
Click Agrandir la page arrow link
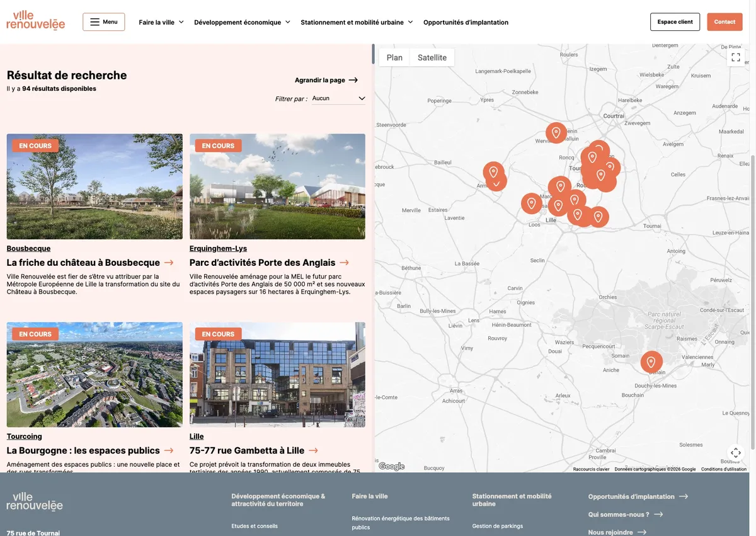tap(326, 80)
